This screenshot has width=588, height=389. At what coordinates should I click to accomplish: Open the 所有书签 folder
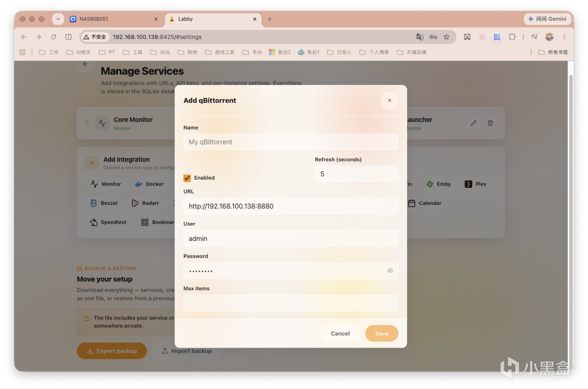(x=553, y=52)
